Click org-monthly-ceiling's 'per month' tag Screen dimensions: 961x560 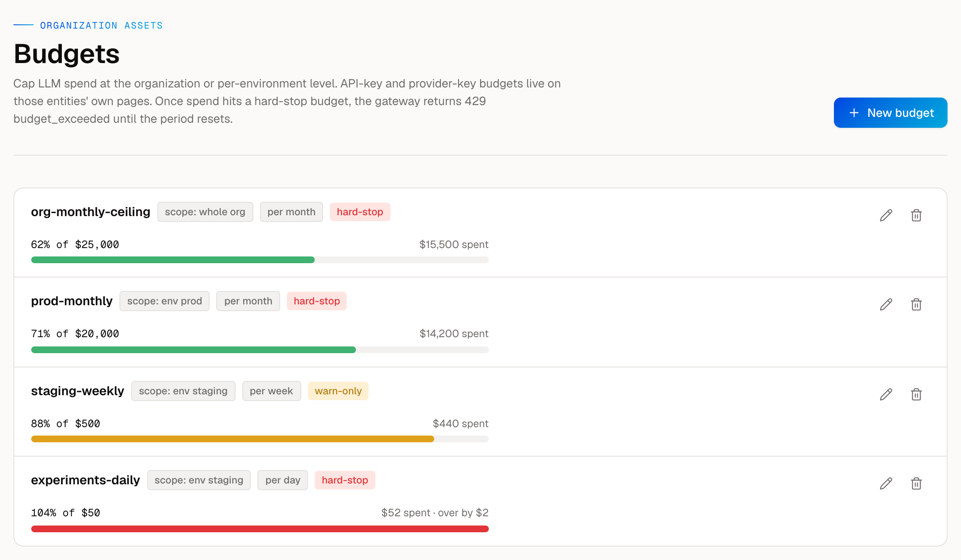[x=292, y=212]
